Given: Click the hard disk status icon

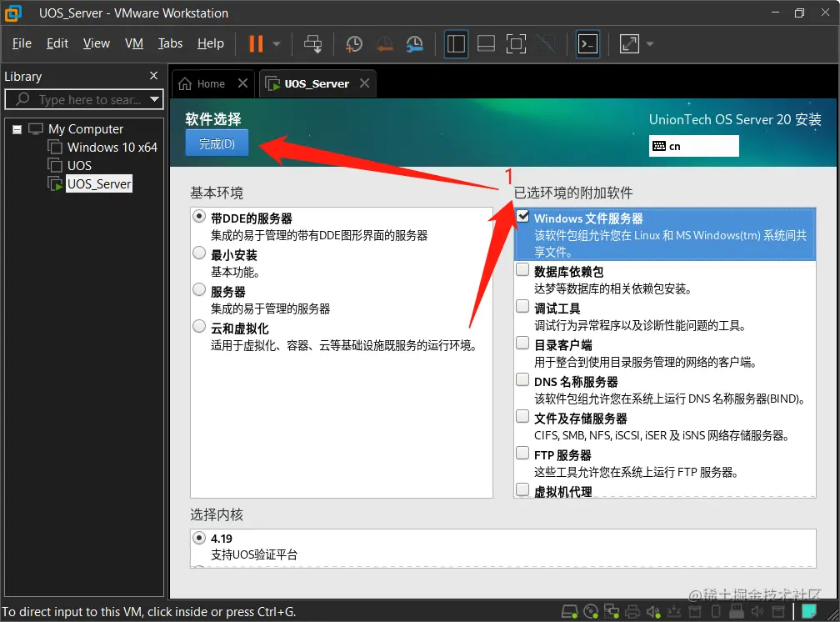Looking at the screenshot, I should tap(569, 611).
